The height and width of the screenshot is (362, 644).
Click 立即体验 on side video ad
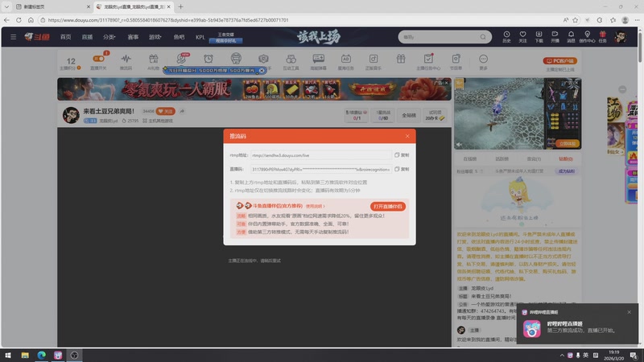(x=568, y=144)
